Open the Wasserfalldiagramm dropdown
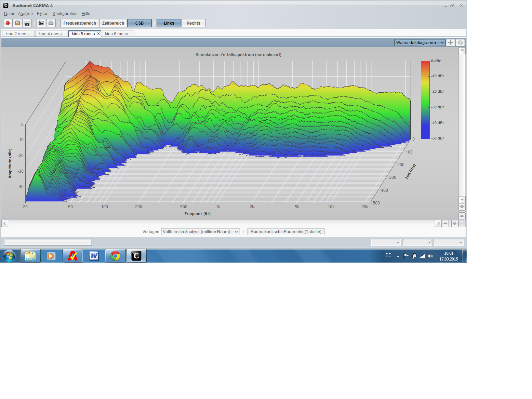532x399 pixels. [x=420, y=43]
